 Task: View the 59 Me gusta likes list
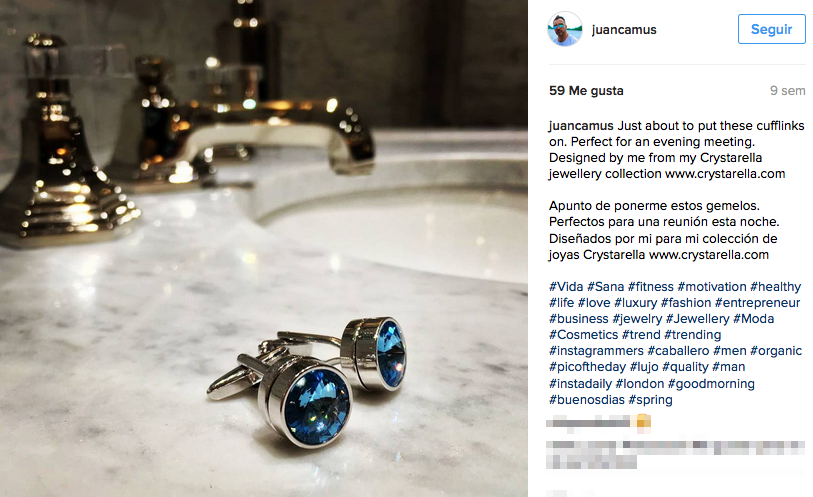[x=586, y=91]
